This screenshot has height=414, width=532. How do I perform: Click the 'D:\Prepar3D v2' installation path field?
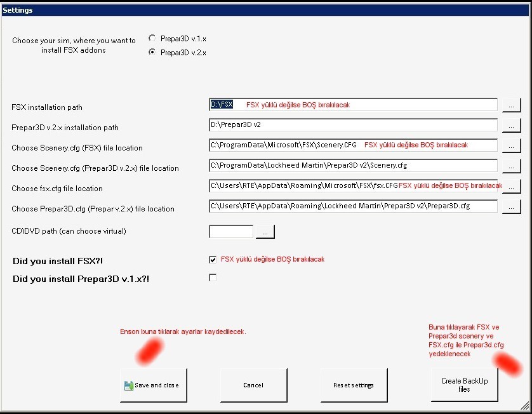click(353, 125)
